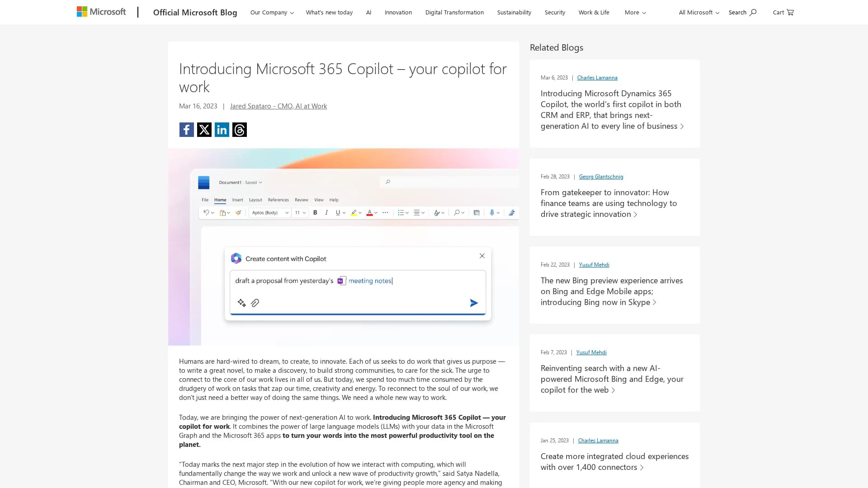This screenshot has width=868, height=488.
Task: Share article on Threads
Action: pyautogui.click(x=240, y=130)
